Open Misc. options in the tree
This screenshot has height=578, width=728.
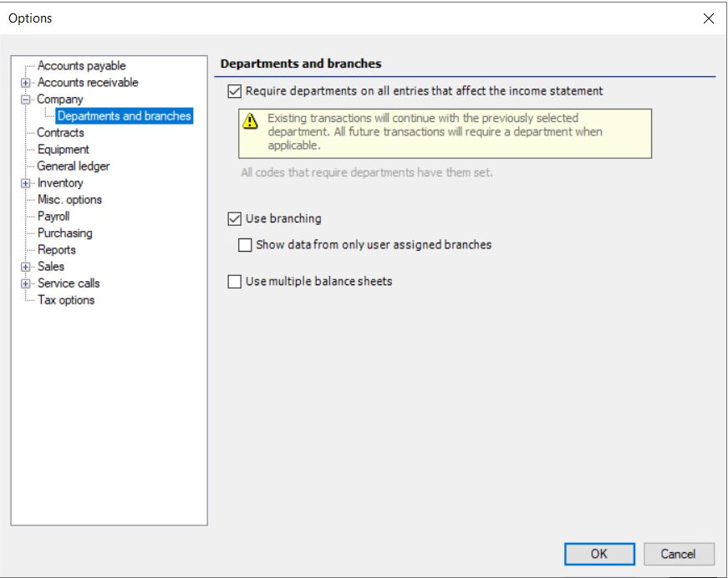coord(69,199)
